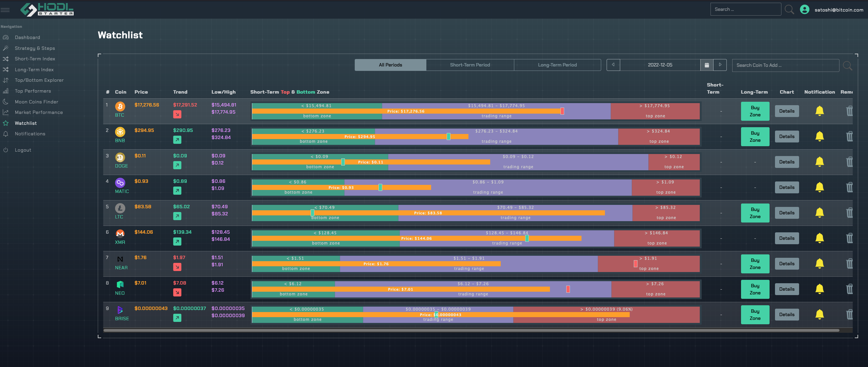Remove MATIC using its trash icon
The height and width of the screenshot is (367, 868).
(849, 187)
